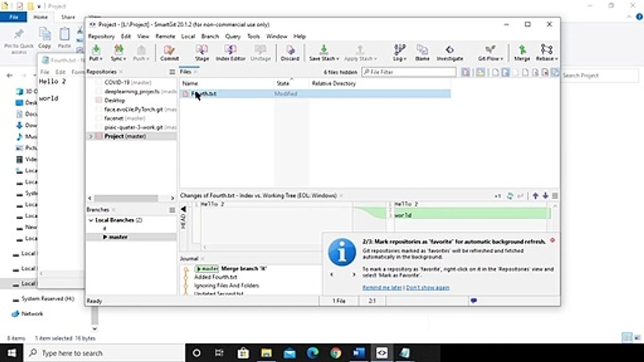This screenshot has height=362, width=644.
Task: Click the Stage toolbar icon
Action: coord(202,50)
